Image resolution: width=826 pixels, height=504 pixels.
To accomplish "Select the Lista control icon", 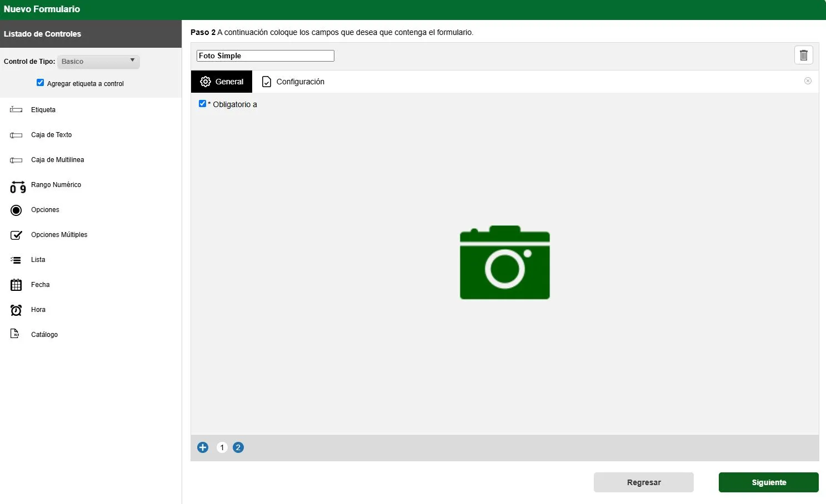I will [16, 260].
